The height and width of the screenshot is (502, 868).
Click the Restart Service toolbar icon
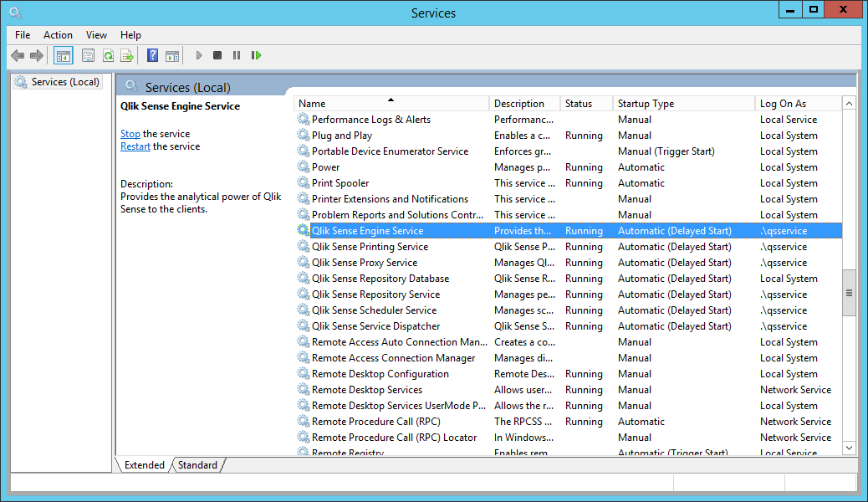256,56
